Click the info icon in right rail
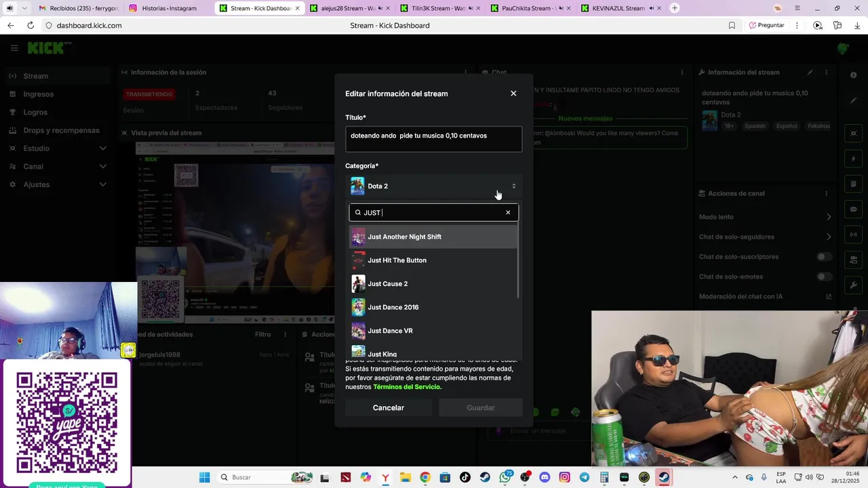868x488 pixels. pos(854,75)
